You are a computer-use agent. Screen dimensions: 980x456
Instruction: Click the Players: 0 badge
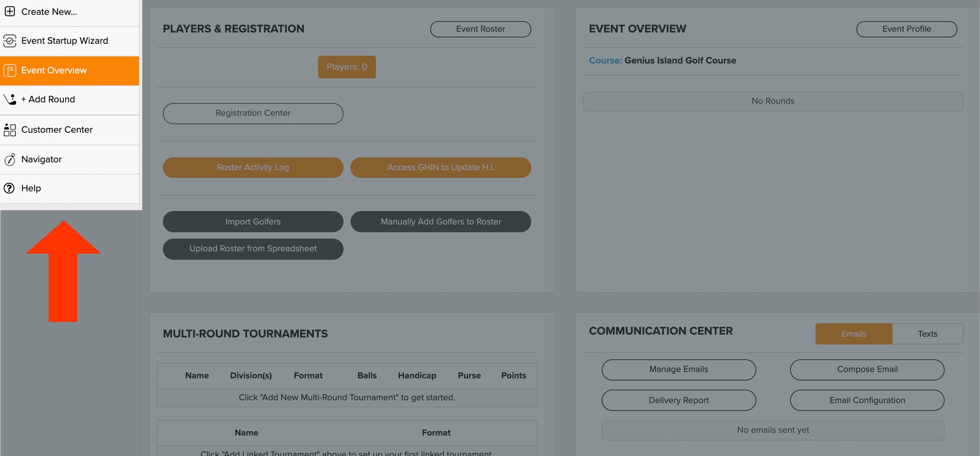click(x=347, y=67)
